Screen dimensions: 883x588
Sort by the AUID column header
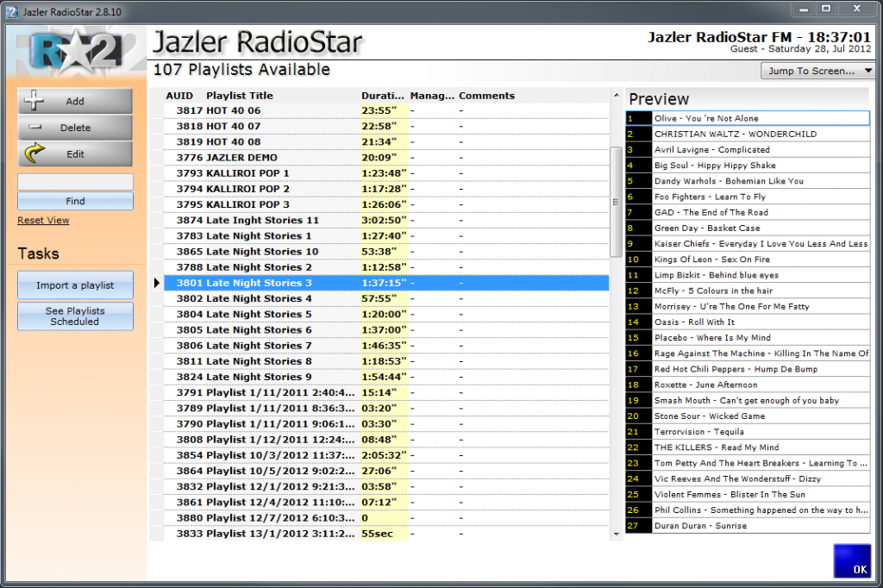click(x=179, y=96)
